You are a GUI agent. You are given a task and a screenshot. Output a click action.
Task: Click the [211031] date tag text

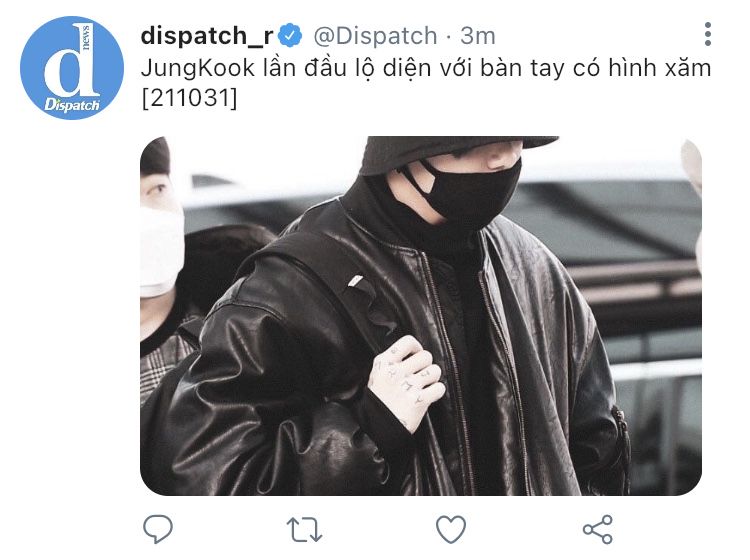[189, 99]
